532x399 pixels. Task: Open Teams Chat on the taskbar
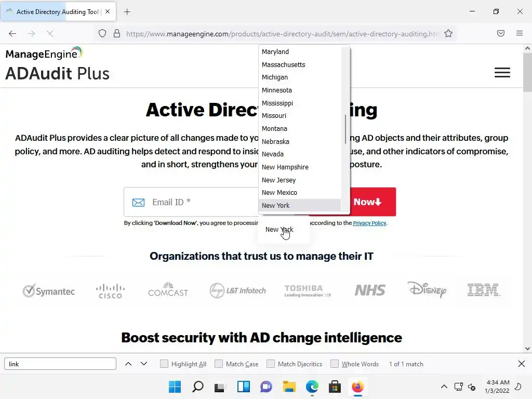pyautogui.click(x=266, y=387)
